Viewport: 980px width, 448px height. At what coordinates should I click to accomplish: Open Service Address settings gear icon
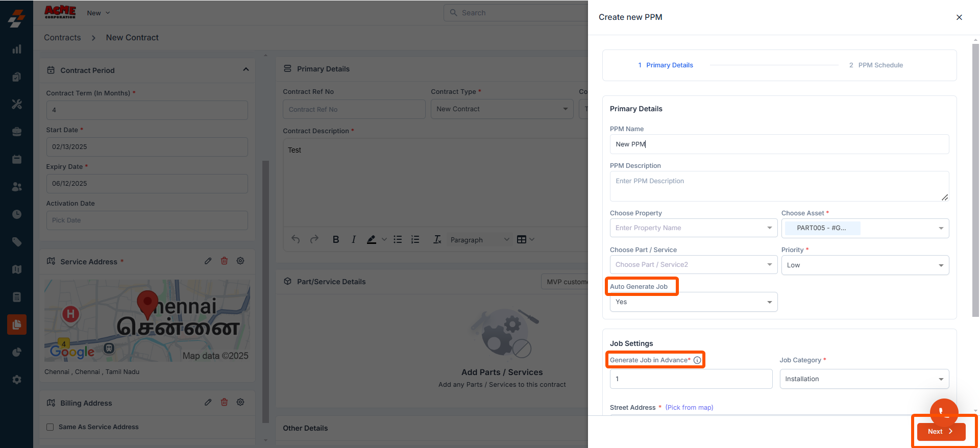click(240, 261)
